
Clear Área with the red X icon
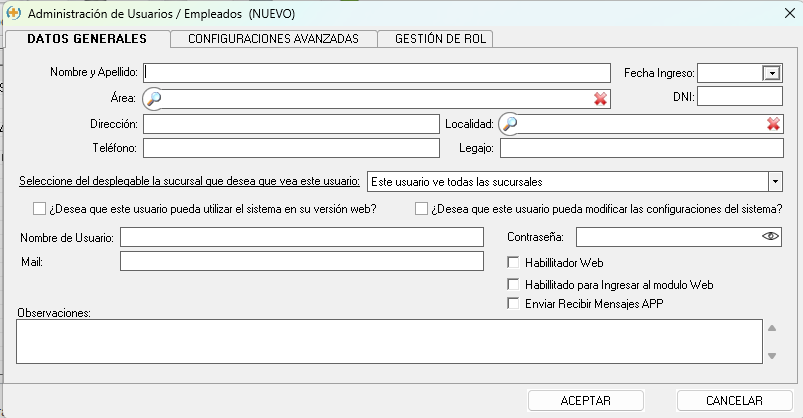tap(600, 98)
